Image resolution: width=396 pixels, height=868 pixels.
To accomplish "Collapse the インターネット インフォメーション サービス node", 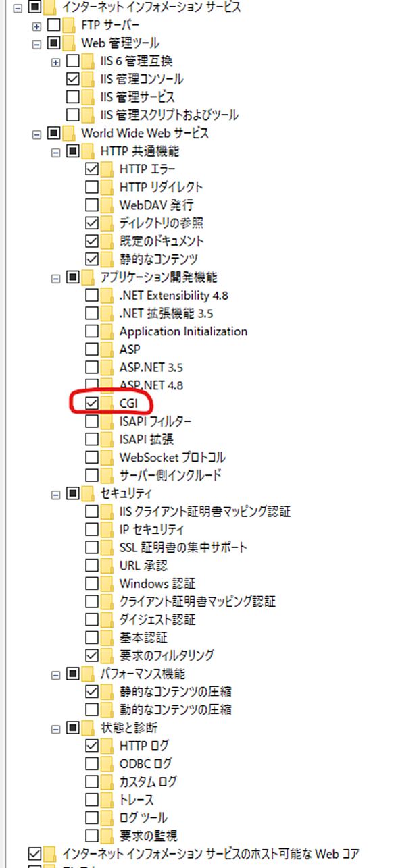I will pos(17,9).
